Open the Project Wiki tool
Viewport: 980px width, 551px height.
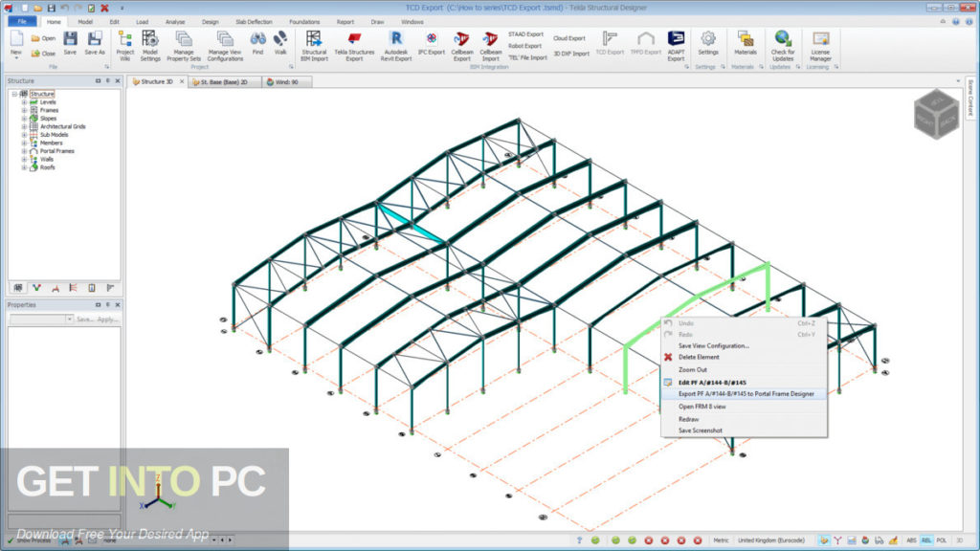tap(125, 46)
